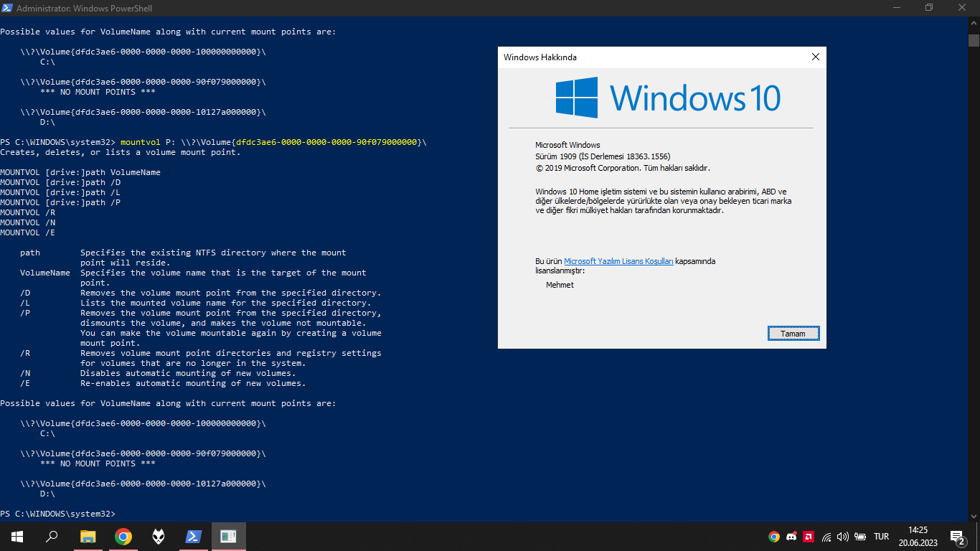Click the 'MOUNTVOL [drive:]path VolumeName' line
This screenshot has width=980, height=551.
pos(80,172)
